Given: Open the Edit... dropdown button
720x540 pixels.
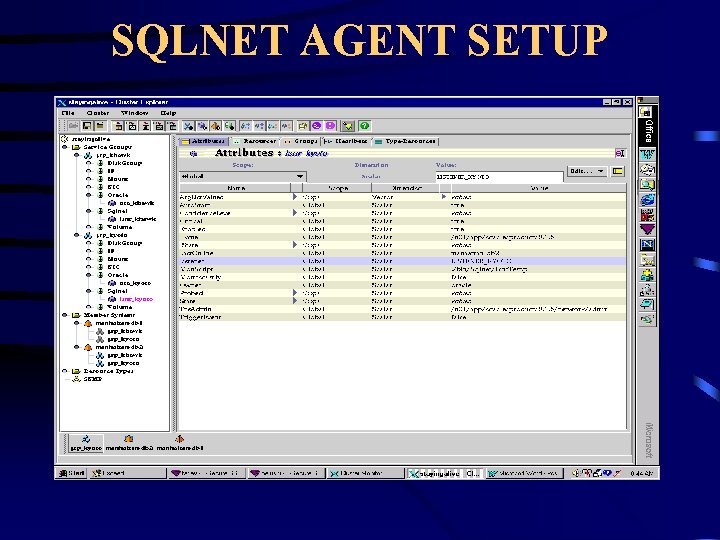Looking at the screenshot, I should pos(587,171).
